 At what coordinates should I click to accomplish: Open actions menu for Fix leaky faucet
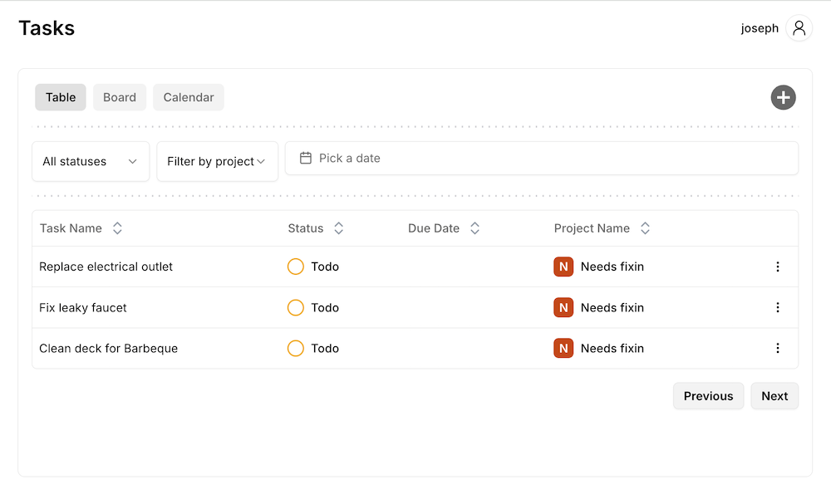point(778,307)
